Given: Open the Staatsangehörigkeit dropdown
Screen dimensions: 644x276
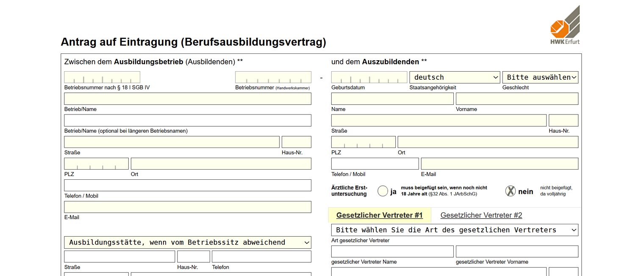Looking at the screenshot, I should (x=455, y=77).
